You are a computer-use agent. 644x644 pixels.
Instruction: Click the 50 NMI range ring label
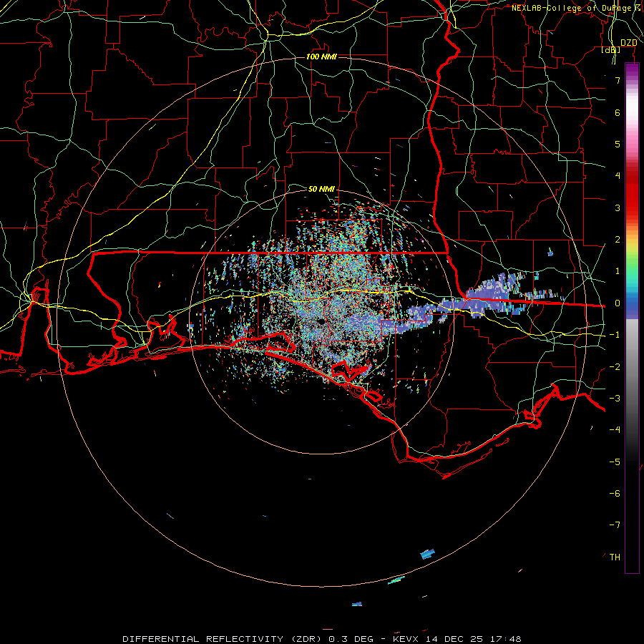pos(321,189)
